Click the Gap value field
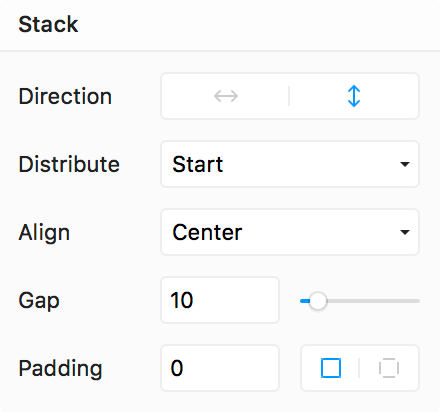440x412 pixels. (220, 300)
